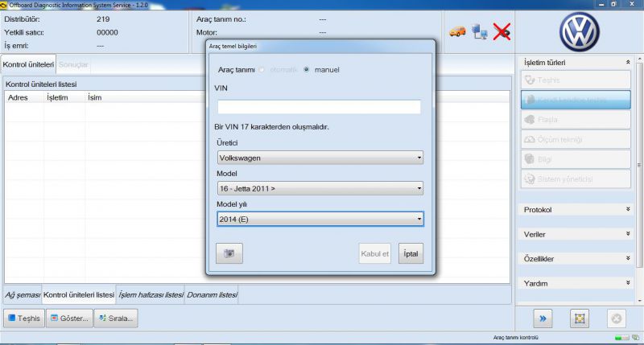Click the İsim column header

click(x=94, y=97)
